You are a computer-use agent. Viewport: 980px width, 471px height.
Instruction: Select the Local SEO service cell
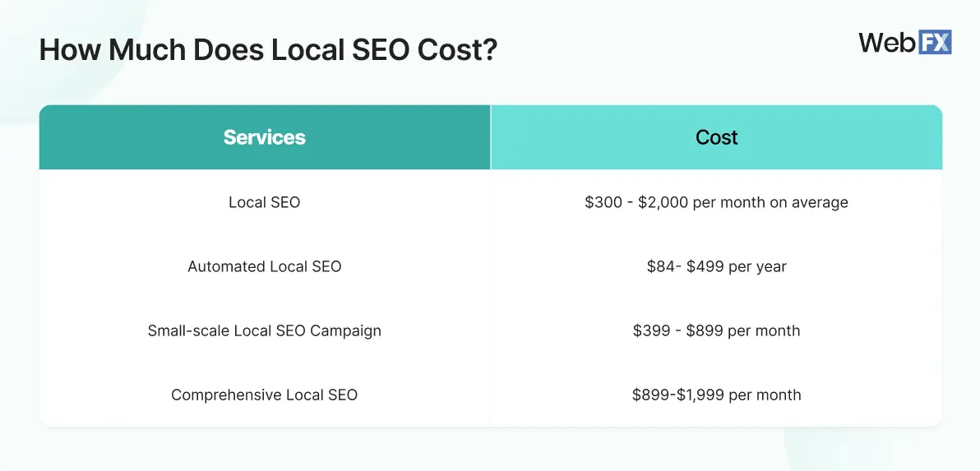pos(265,202)
